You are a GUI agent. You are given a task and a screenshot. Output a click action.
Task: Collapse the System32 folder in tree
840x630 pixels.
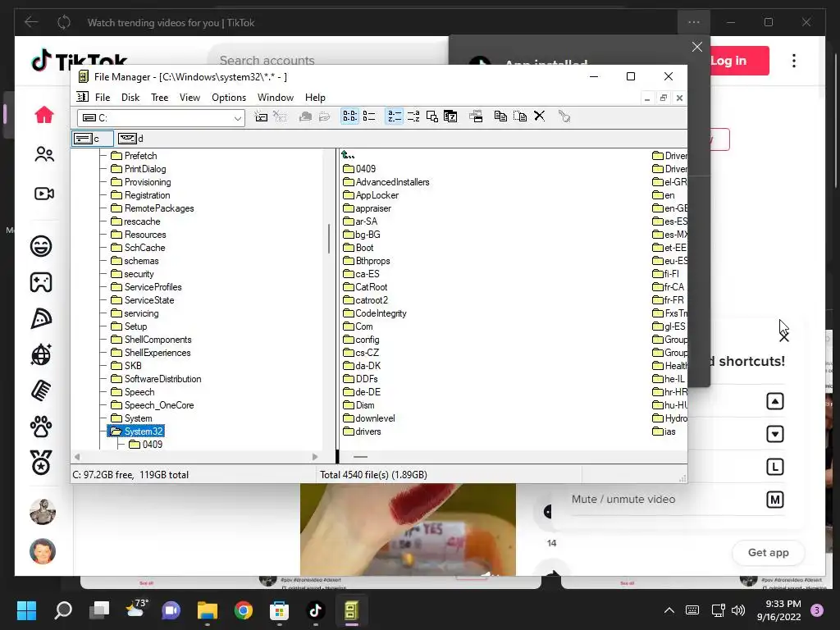point(136,431)
